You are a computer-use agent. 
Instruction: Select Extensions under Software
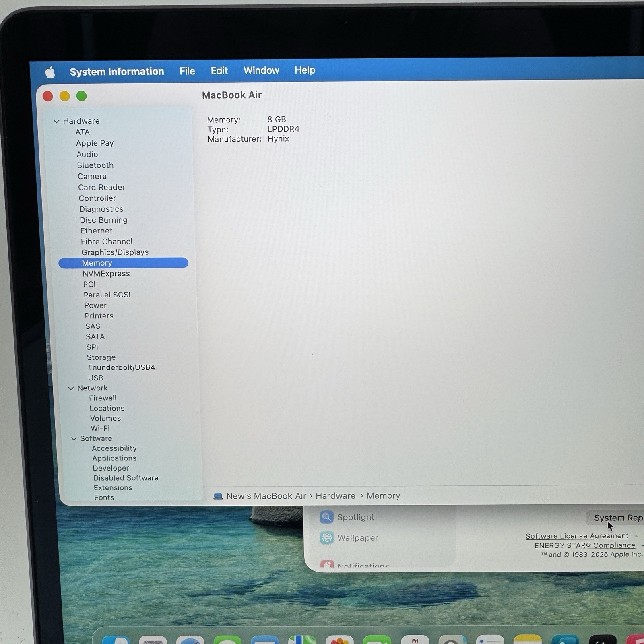click(113, 488)
